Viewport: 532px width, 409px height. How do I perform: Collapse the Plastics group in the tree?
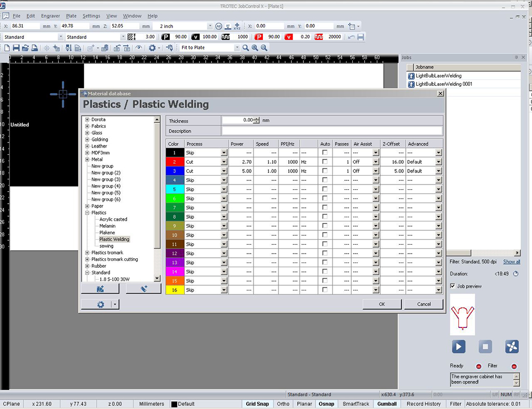tap(87, 213)
